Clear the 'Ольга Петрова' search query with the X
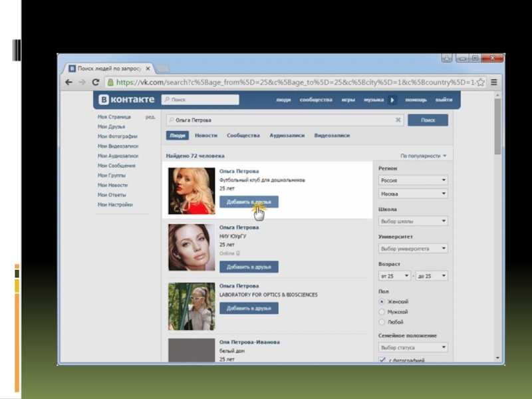 (398, 120)
